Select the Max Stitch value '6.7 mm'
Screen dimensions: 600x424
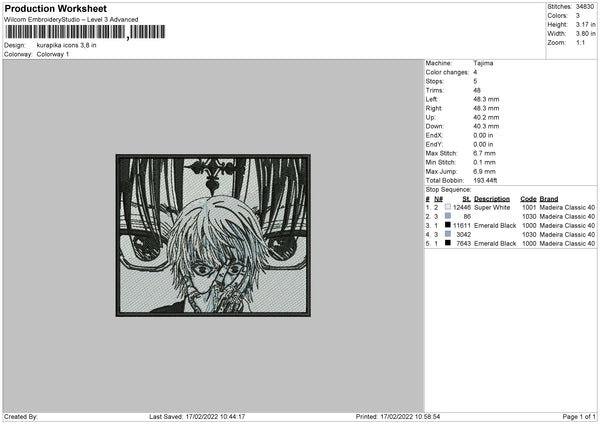[484, 153]
